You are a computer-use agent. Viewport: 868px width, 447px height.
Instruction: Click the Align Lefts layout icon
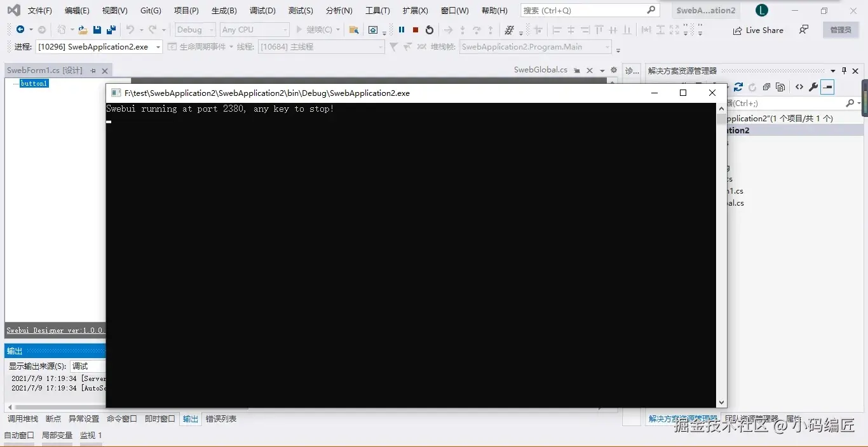point(557,30)
